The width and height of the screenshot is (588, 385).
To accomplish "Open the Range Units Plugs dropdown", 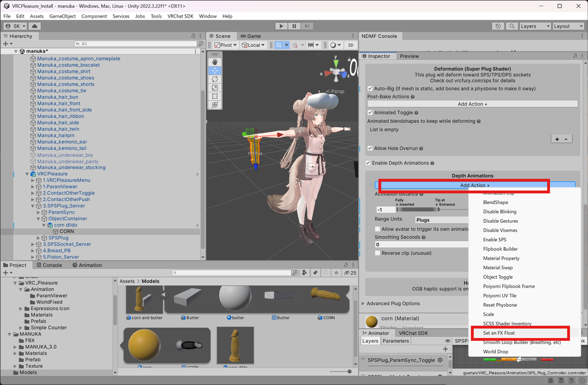I will [x=442, y=220].
